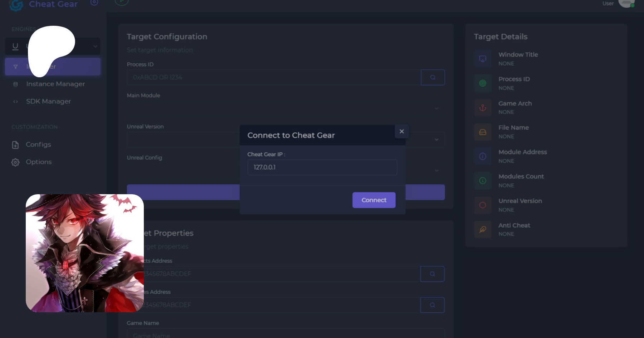Click the Process ID search icon button
644x338 pixels.
[x=433, y=77]
